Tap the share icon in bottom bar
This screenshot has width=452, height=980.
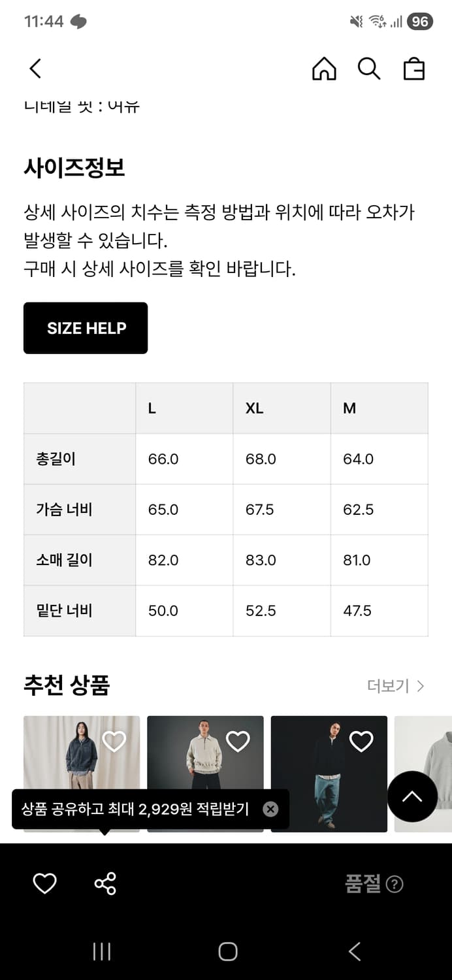tap(105, 883)
